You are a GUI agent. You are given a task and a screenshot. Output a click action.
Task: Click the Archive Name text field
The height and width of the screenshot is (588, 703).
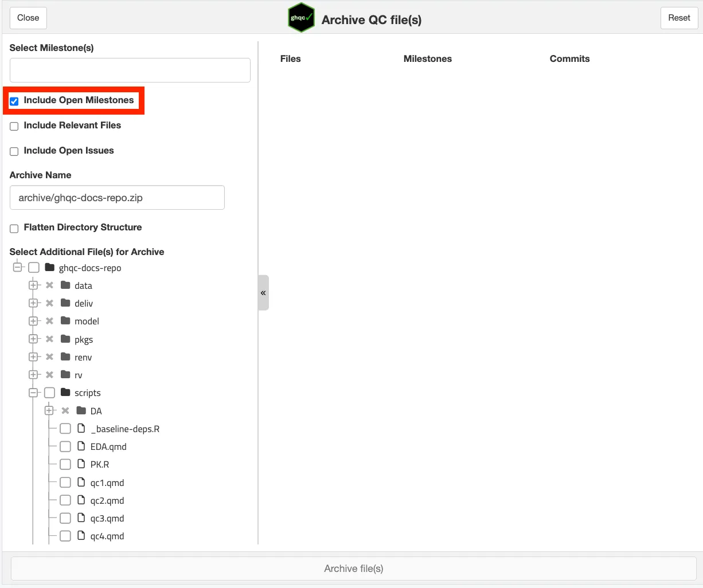[117, 198]
